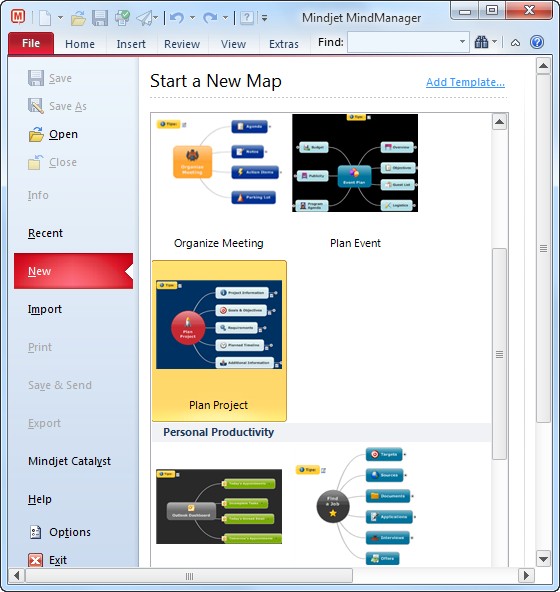This screenshot has width=560, height=592.
Task: Print using the printer toolbar icon
Action: [122, 18]
